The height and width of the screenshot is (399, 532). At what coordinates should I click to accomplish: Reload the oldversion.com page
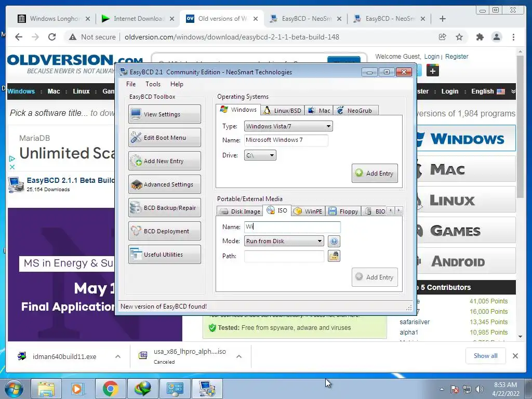[x=52, y=37]
